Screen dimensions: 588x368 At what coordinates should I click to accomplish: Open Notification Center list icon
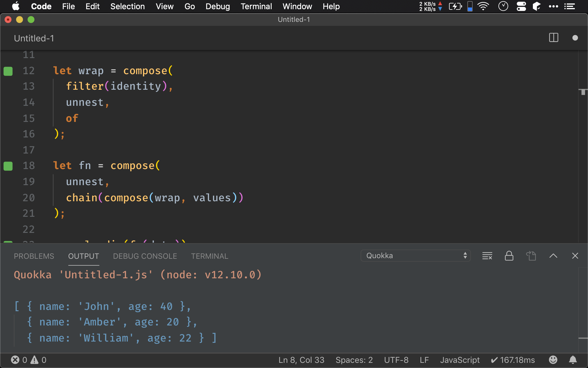pyautogui.click(x=569, y=6)
